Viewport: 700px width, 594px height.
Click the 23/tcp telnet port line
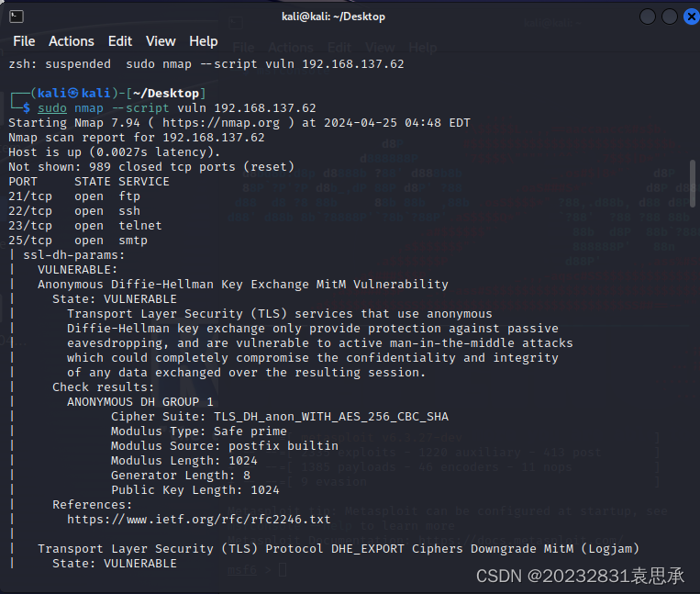click(84, 226)
